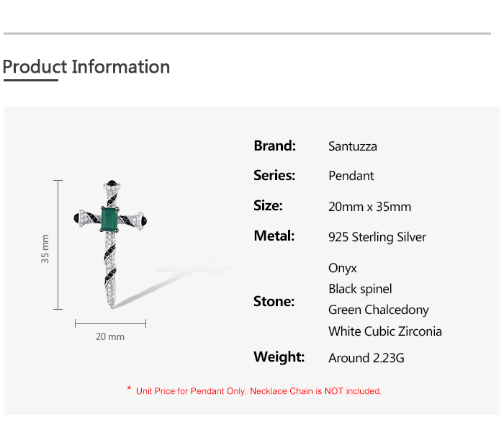Image resolution: width=504 pixels, height=443 pixels.
Task: Click the Around 2.23G weight value
Action: point(366,358)
